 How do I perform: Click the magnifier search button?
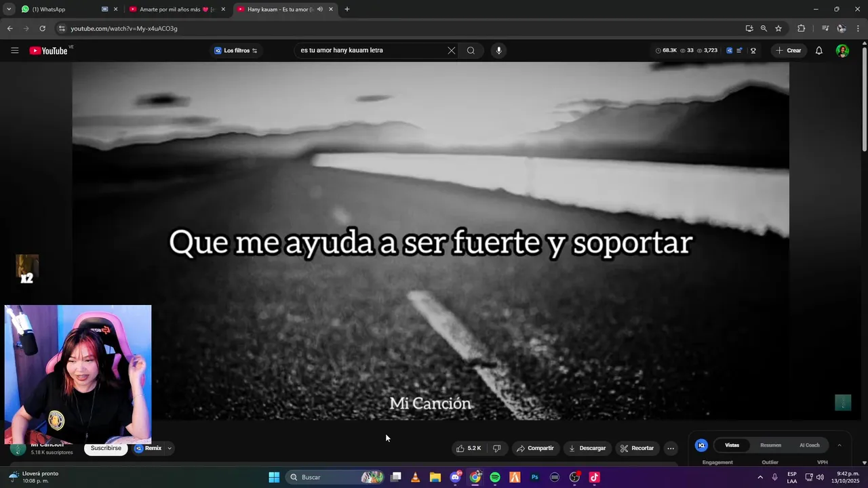471,51
